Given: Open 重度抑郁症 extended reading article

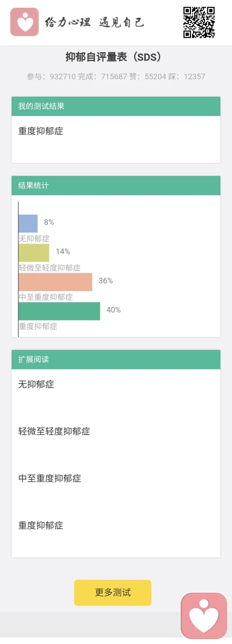Looking at the screenshot, I should (x=41, y=525).
